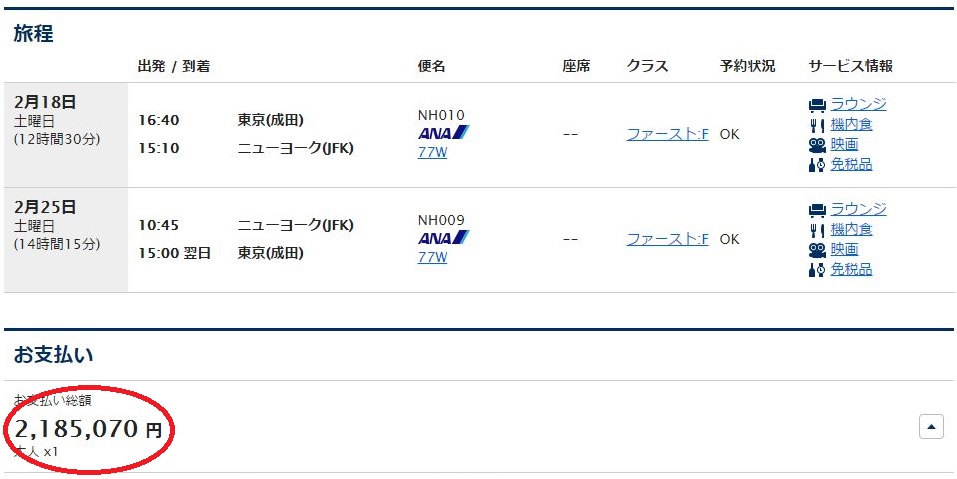
Task: Open 映画 link for February 25 flight
Action: click(844, 250)
